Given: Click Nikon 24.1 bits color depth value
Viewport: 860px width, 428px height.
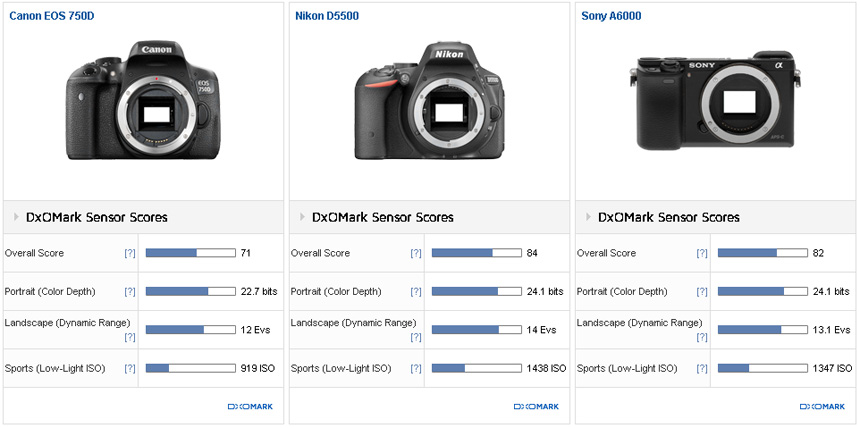Looking at the screenshot, I should pos(545,291).
